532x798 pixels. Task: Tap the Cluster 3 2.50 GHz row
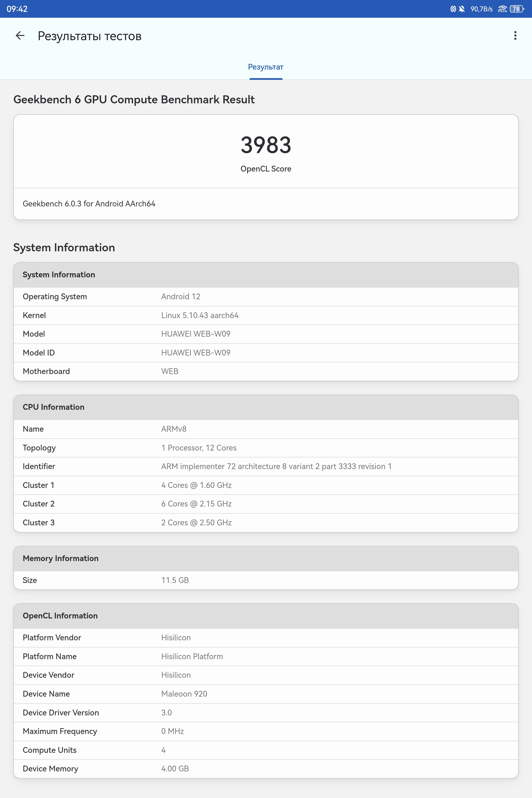point(266,523)
